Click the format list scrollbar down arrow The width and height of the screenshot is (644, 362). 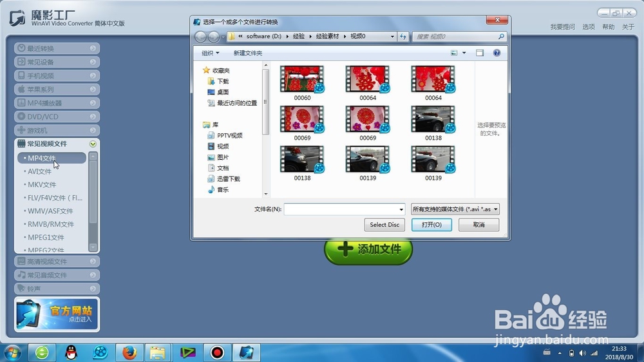coord(93,247)
